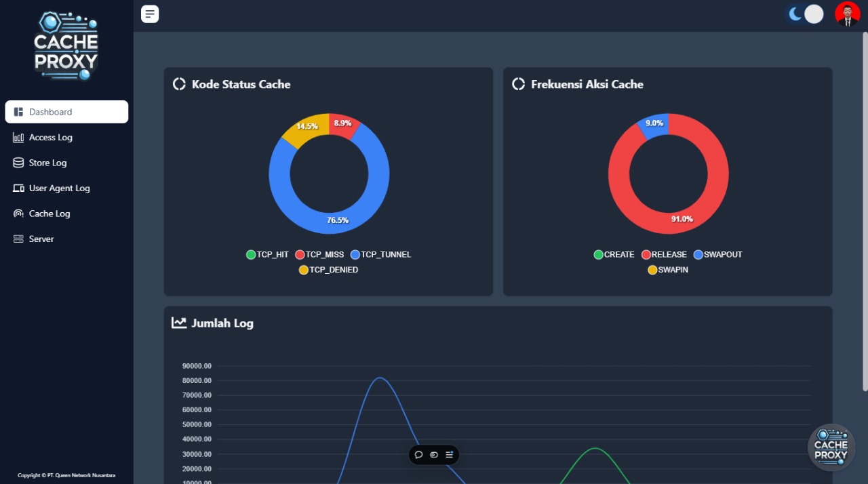Open the list menu in floating toolbar
The image size is (868, 484).
[x=449, y=455]
